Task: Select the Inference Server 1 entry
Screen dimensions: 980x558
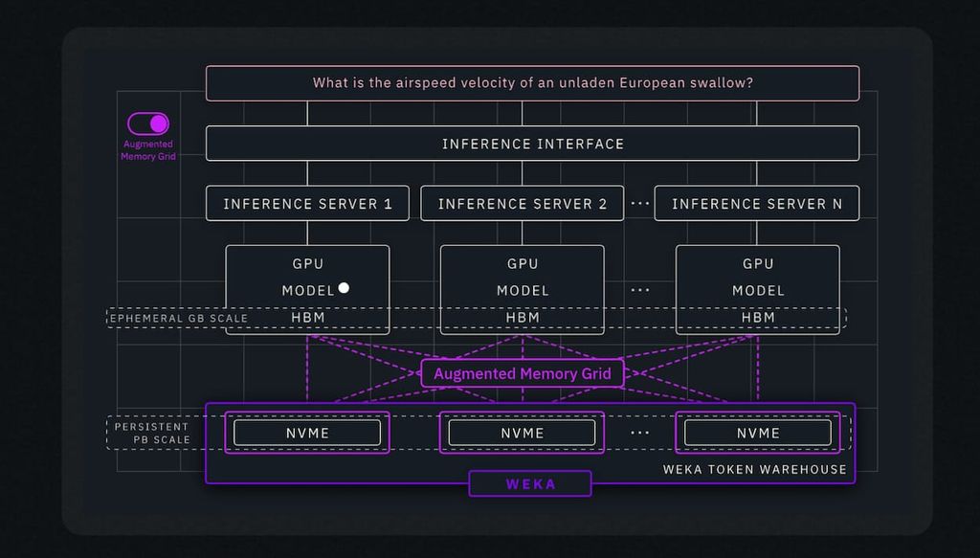Action: [x=307, y=203]
